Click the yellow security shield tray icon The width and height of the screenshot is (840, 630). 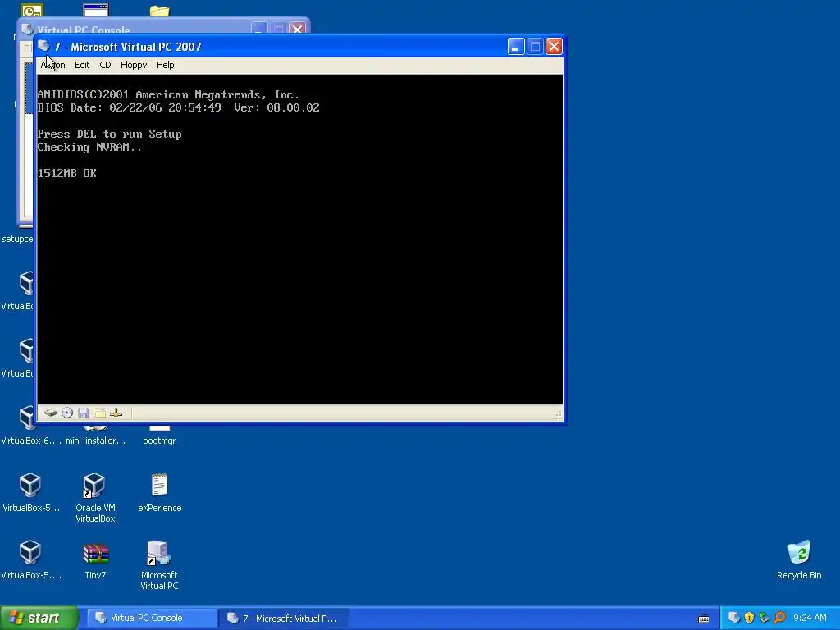[749, 618]
